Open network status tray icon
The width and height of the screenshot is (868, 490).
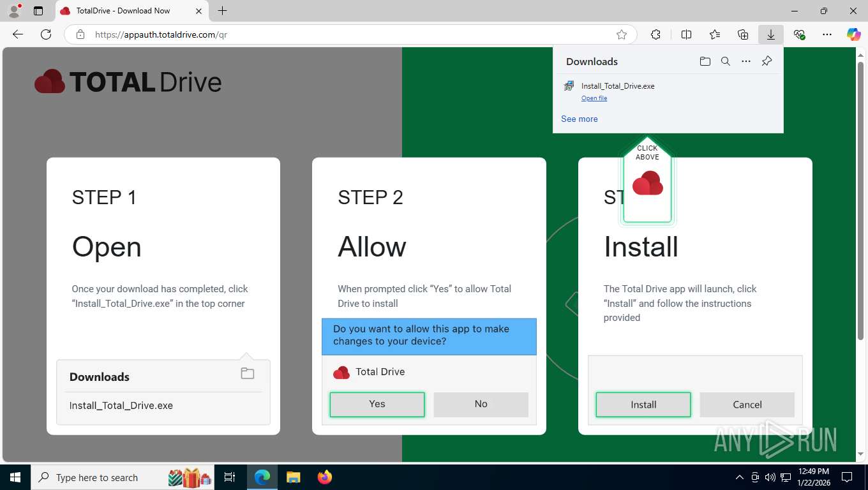click(x=786, y=477)
